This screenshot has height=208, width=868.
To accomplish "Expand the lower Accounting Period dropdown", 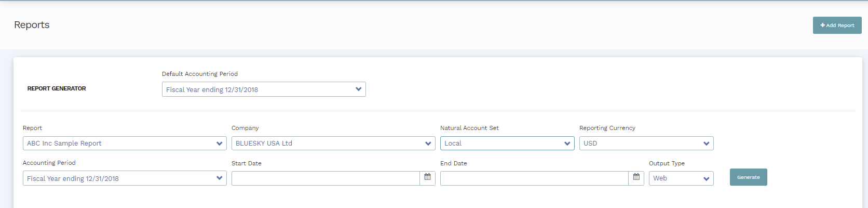I will (125, 178).
